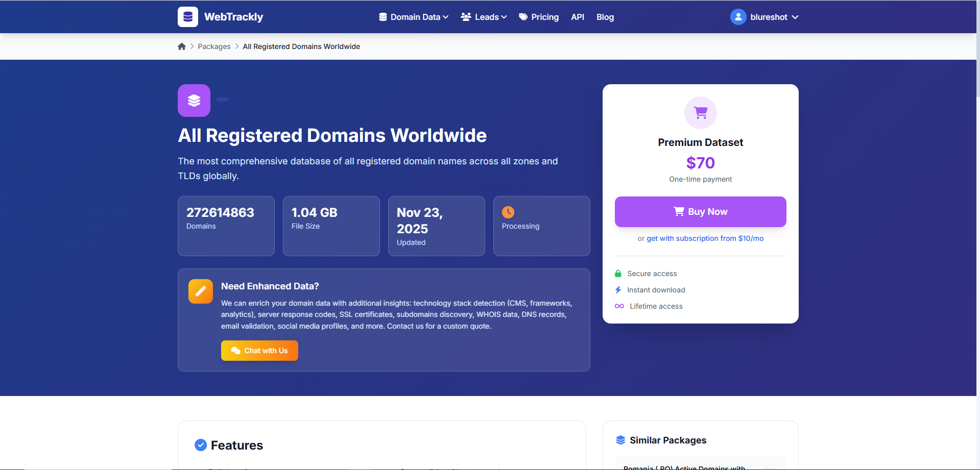
Task: Expand the Domain Data dropdown menu
Action: coord(413,16)
